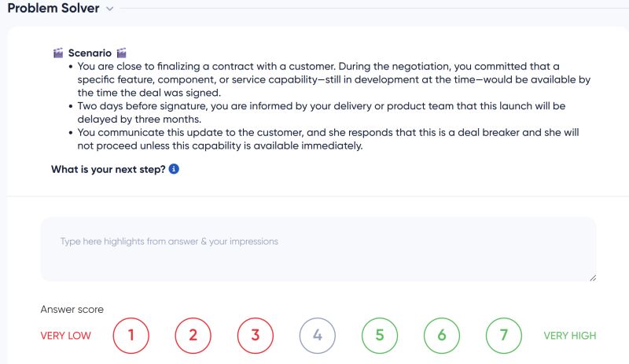This screenshot has width=629, height=364.
Task: Click the bullet about the three-month delay
Action: (330, 111)
